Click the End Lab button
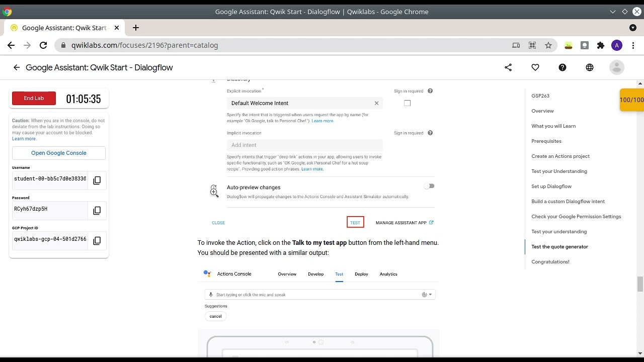This screenshot has height=362, width=644. pos(34,98)
